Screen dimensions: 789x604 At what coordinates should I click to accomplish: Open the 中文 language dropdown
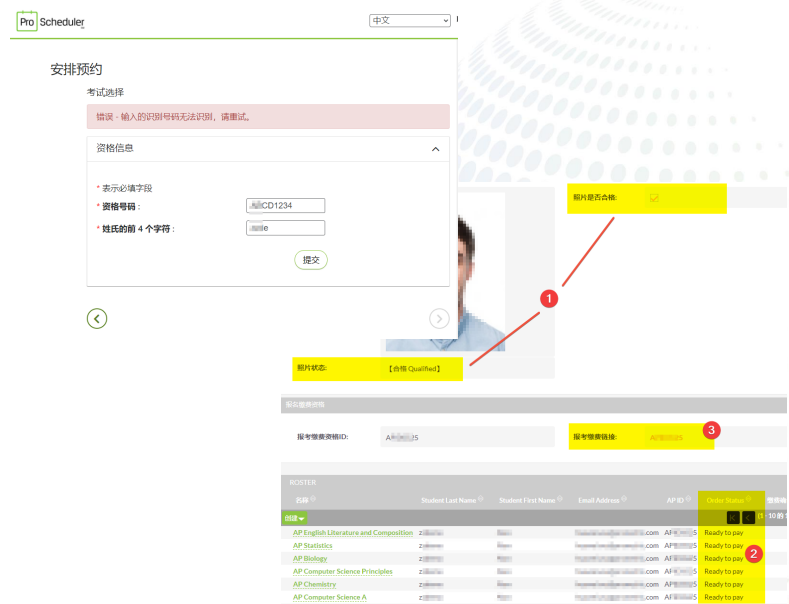point(410,21)
